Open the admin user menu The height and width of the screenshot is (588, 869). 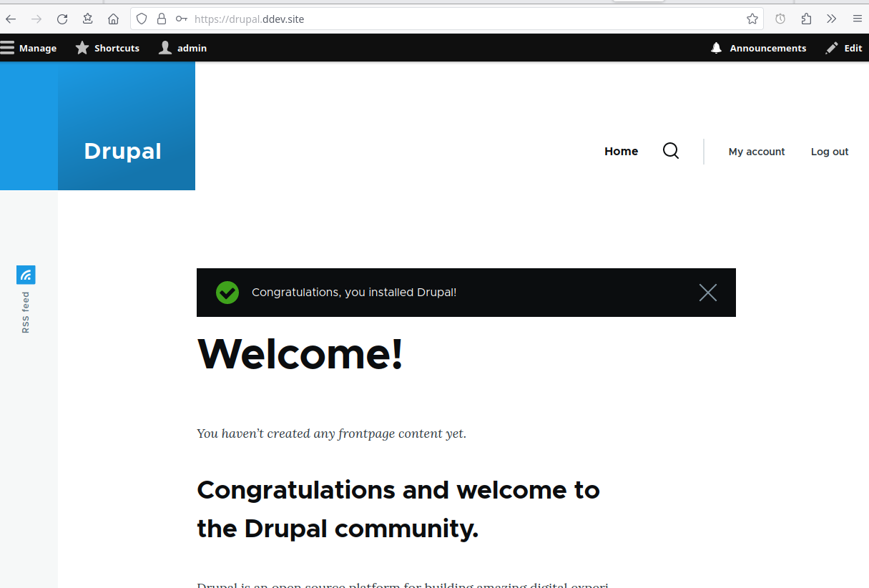click(x=183, y=48)
